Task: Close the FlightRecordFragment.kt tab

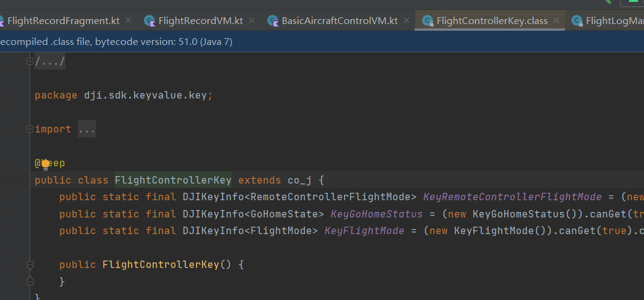Action: point(128,20)
